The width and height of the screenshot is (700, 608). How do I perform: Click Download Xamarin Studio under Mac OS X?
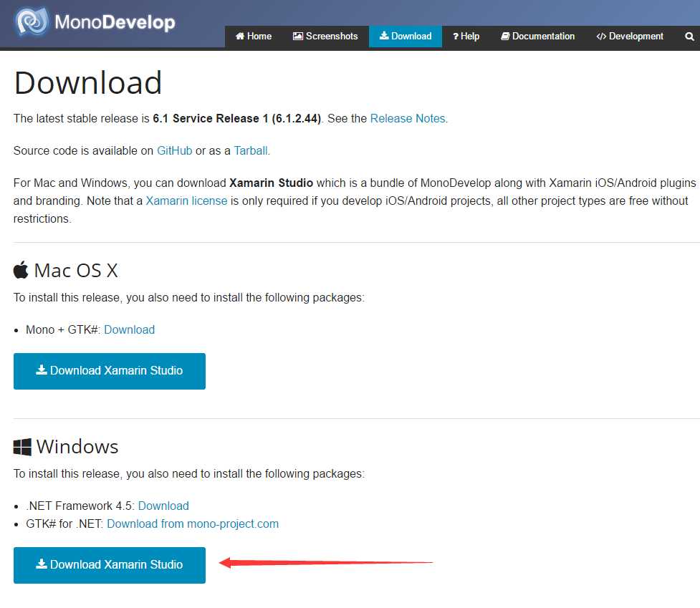coord(110,371)
